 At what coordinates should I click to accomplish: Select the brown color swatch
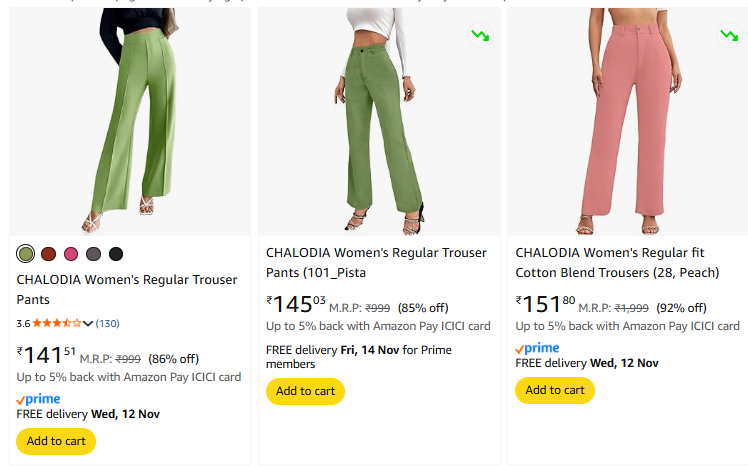48,254
